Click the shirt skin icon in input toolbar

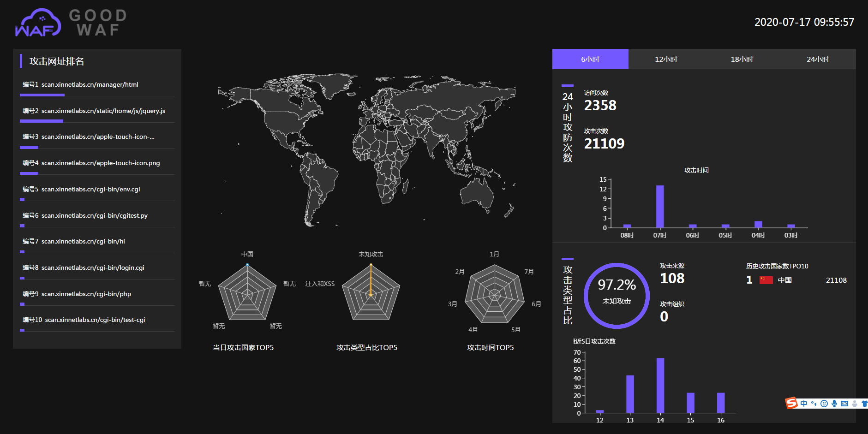click(x=864, y=404)
